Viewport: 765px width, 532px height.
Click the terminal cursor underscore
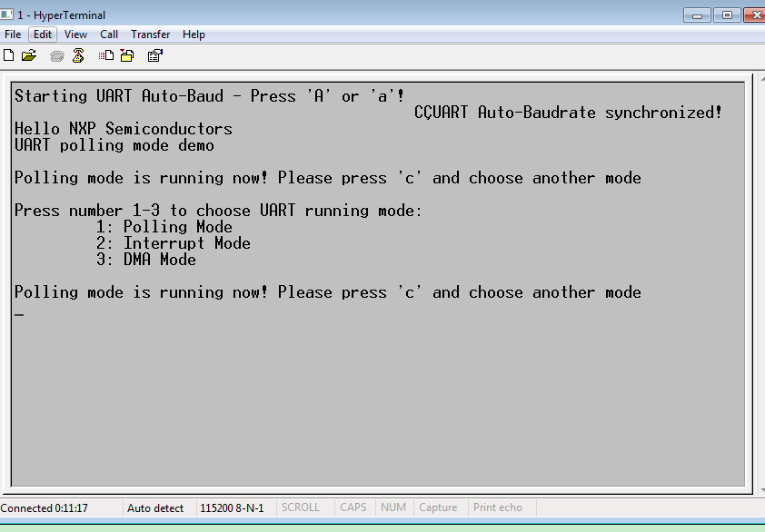point(19,315)
